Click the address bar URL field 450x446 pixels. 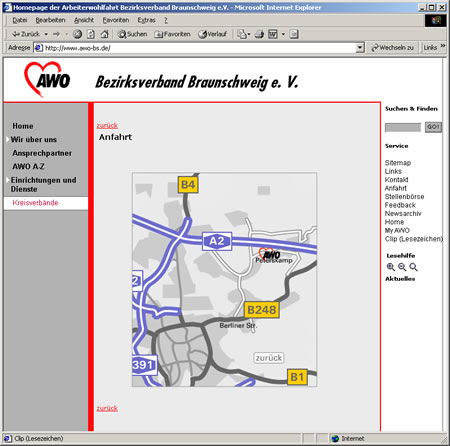(x=200, y=48)
